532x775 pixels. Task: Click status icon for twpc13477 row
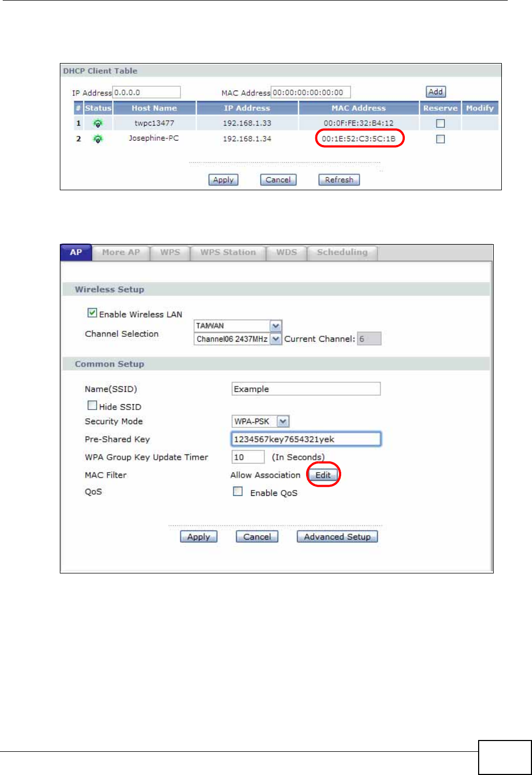pyautogui.click(x=98, y=123)
